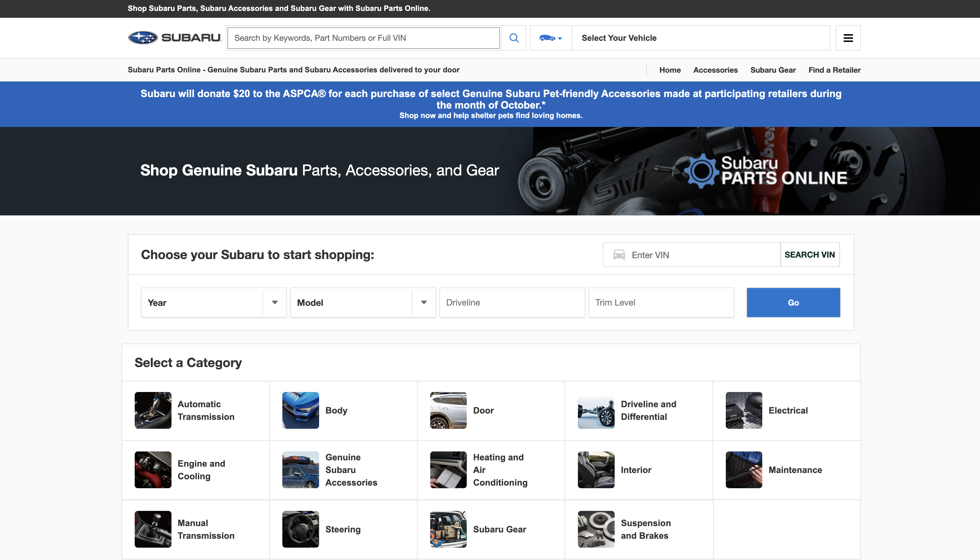Viewport: 980px width, 560px height.
Task: Click the Heating and Air Conditioning label
Action: coord(500,470)
